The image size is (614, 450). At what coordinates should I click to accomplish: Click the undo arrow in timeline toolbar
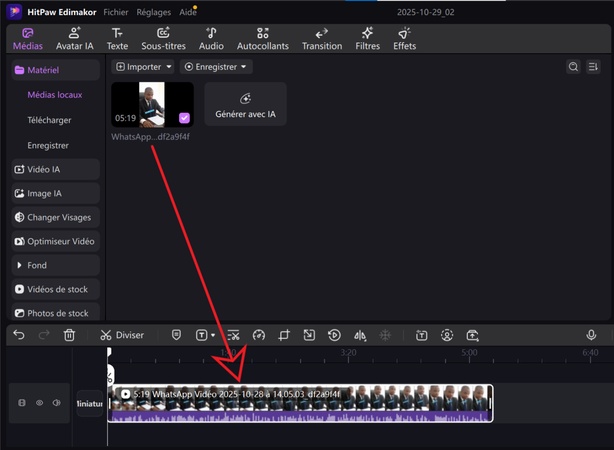19,336
